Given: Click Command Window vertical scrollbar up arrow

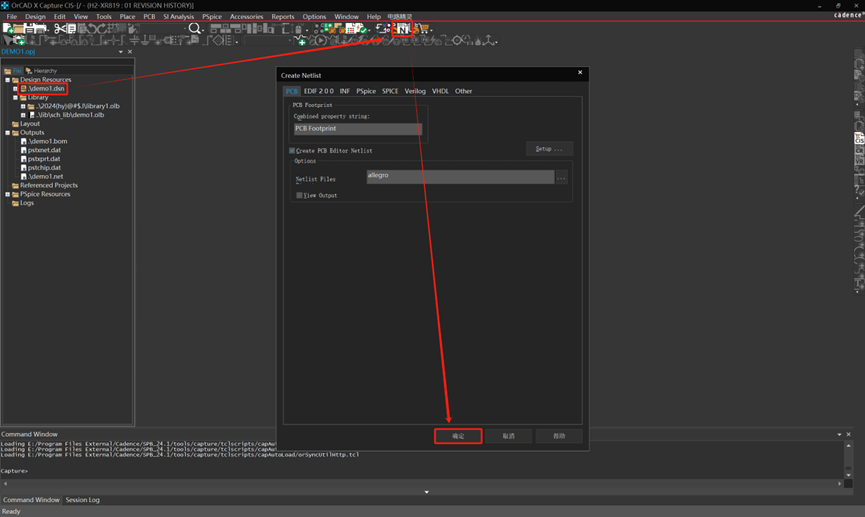Looking at the screenshot, I should 848,445.
